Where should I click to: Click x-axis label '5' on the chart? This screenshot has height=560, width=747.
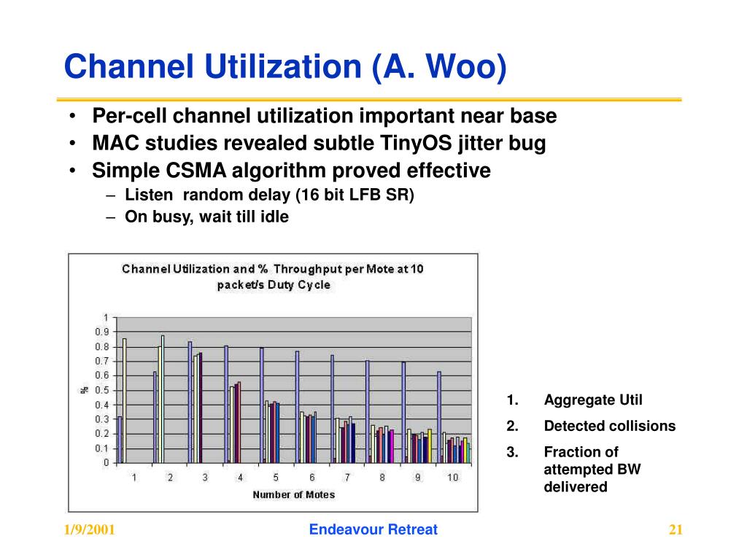coord(276,477)
